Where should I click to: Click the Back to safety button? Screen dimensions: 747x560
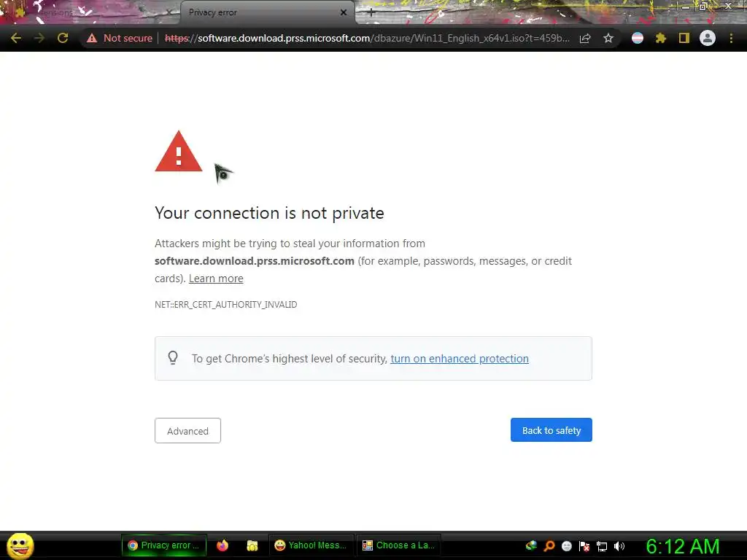point(551,430)
